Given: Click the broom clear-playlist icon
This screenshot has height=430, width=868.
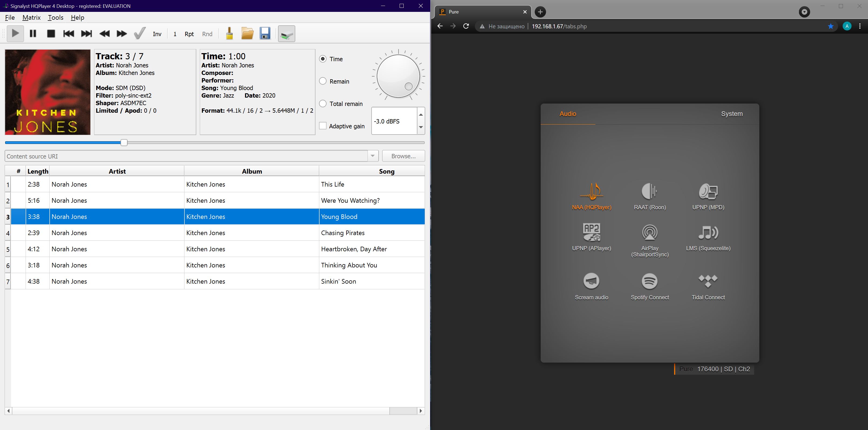Looking at the screenshot, I should point(229,34).
